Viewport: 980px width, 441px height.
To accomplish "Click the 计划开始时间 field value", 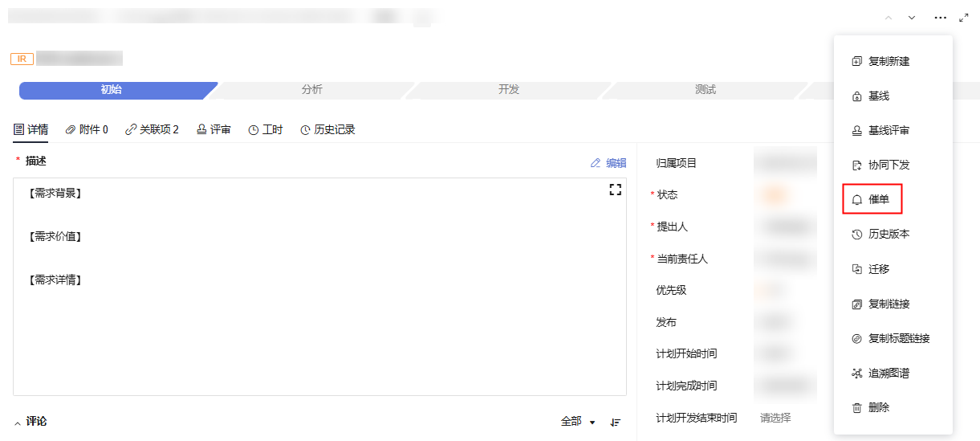I will 775,354.
